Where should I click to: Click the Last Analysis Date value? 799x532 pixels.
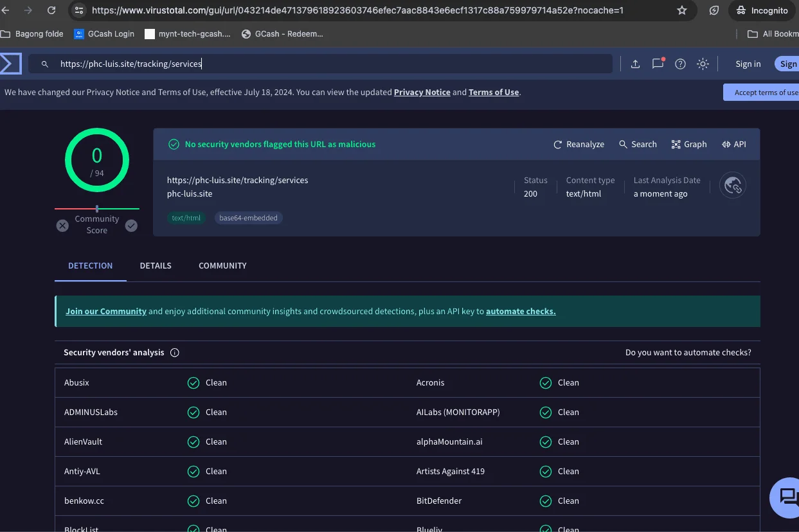point(660,193)
